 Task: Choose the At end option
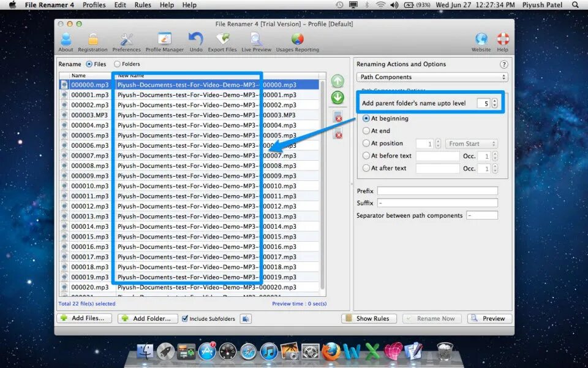point(366,131)
